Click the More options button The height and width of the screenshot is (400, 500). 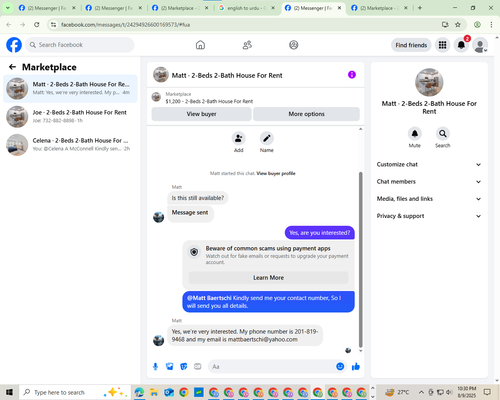coord(306,114)
